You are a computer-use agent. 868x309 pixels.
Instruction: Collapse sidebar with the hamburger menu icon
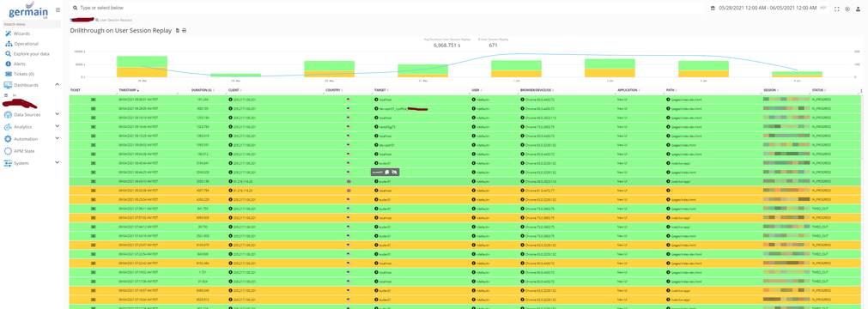pyautogui.click(x=58, y=9)
